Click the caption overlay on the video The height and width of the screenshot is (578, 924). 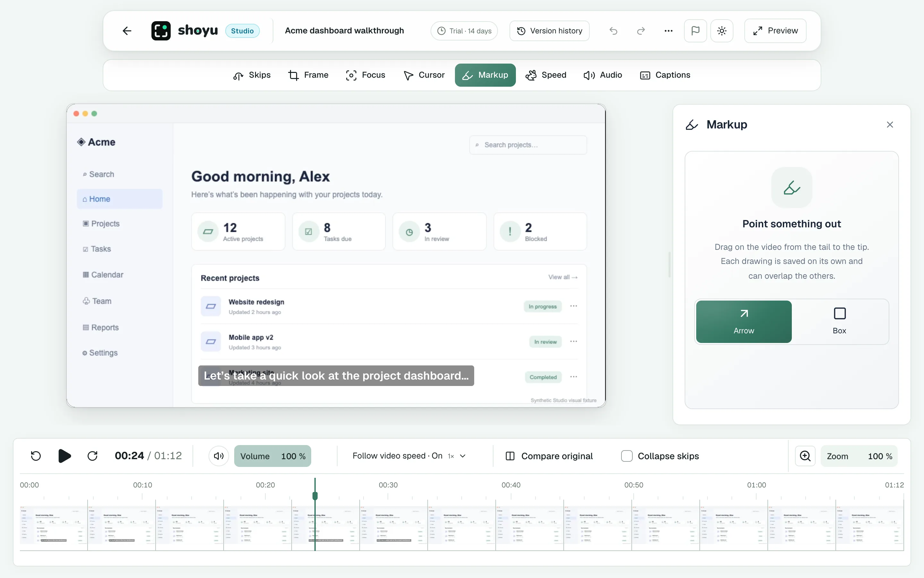[x=336, y=376]
